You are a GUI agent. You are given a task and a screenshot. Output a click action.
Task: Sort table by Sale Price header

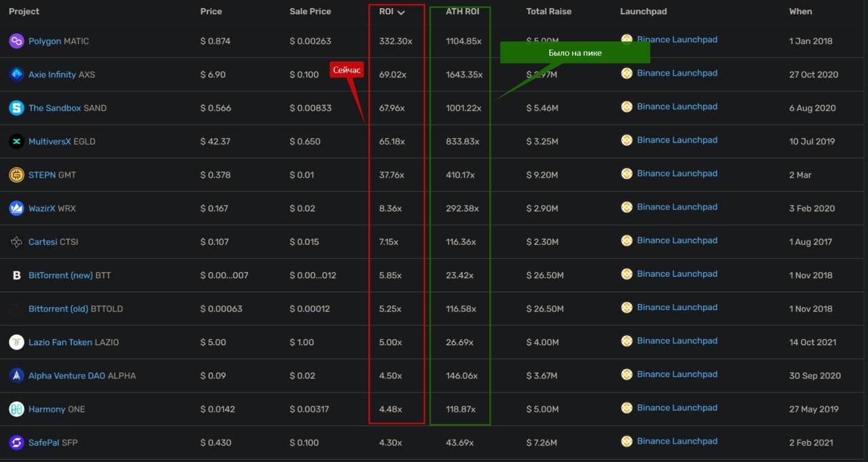[x=311, y=12]
